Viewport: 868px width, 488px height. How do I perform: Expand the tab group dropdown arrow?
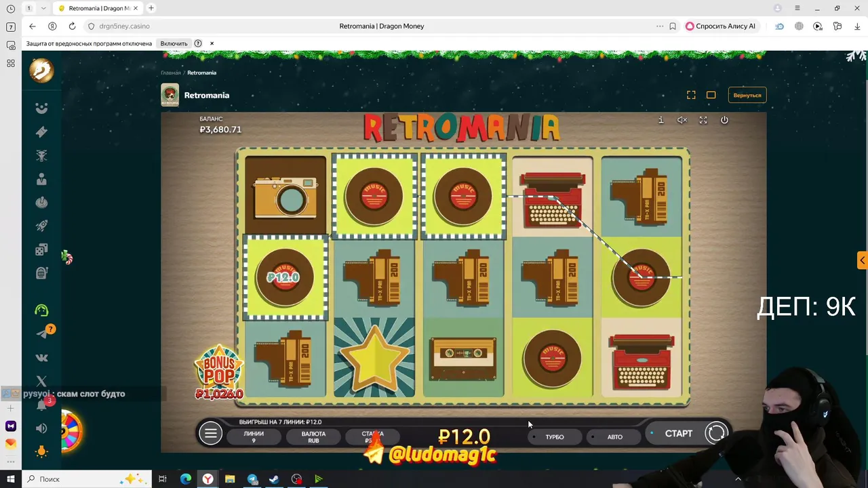pos(43,8)
